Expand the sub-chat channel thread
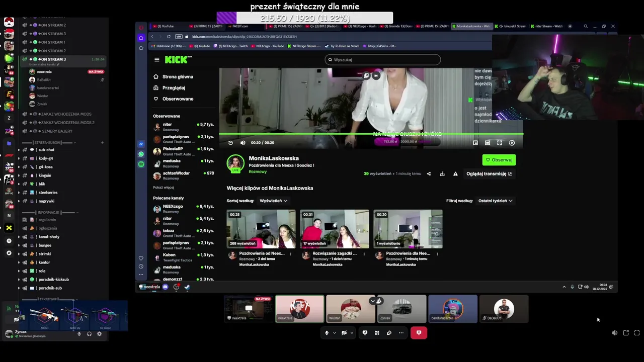 (19, 150)
